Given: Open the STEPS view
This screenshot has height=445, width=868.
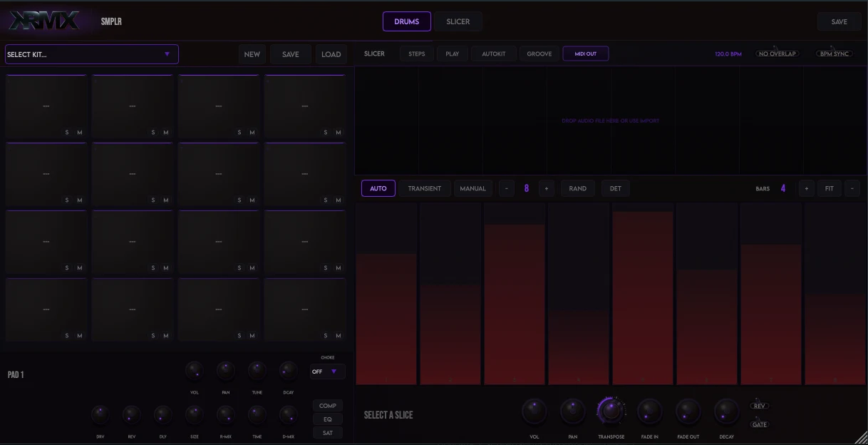Looking at the screenshot, I should pos(417,53).
